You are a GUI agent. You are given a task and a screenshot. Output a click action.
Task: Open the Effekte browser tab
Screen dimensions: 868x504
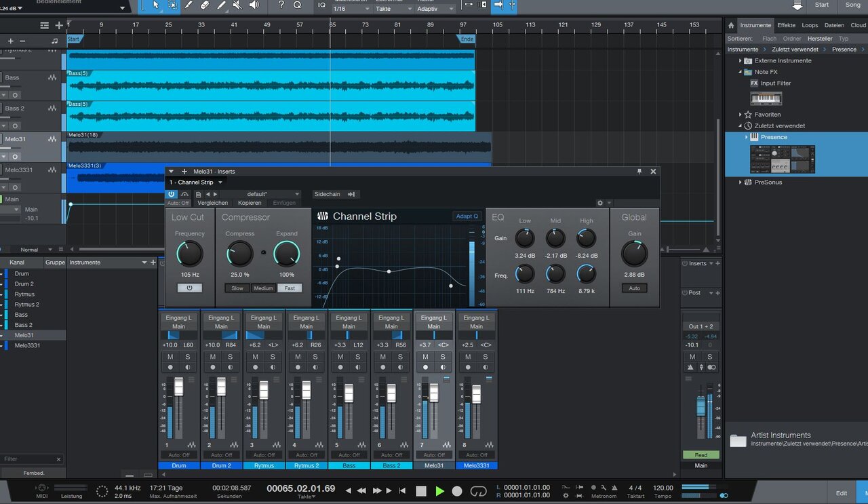787,25
